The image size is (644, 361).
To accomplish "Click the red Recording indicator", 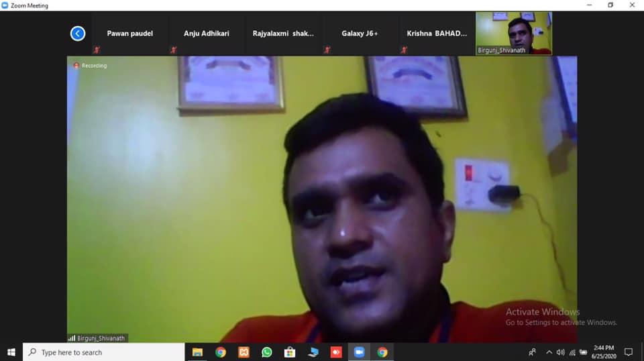I will click(90, 66).
